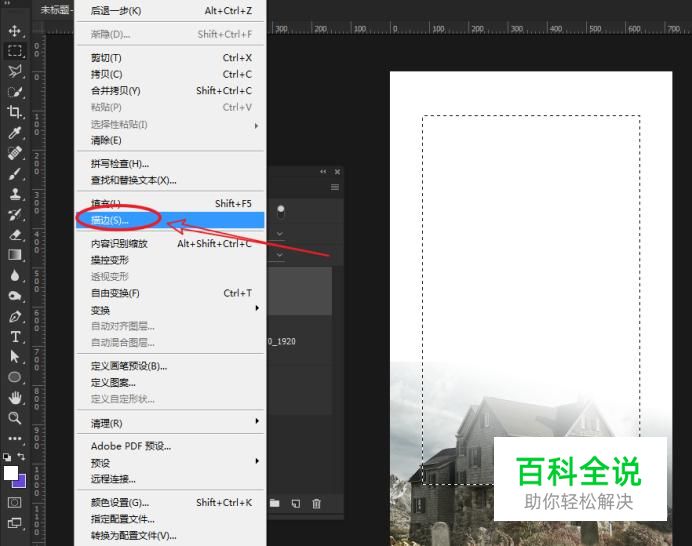692x546 pixels.
Task: Select the Quick Selection tool
Action: [x=15, y=92]
